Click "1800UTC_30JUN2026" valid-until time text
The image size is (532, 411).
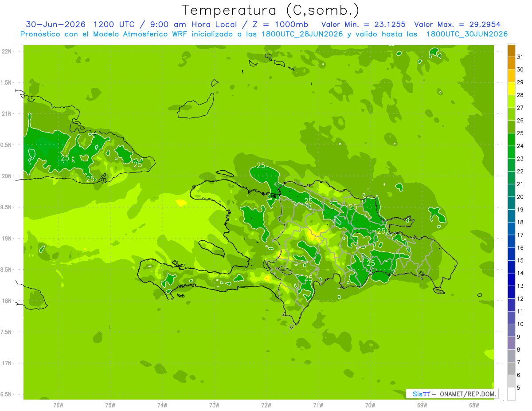[467, 34]
